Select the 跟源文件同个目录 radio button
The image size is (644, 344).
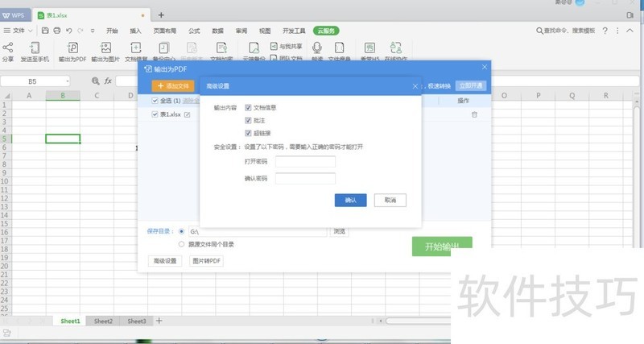[181, 243]
